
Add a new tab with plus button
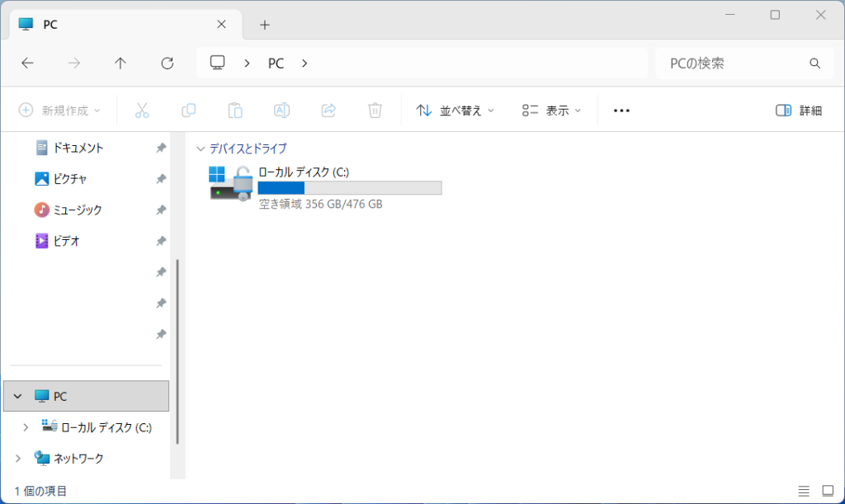coord(265,25)
